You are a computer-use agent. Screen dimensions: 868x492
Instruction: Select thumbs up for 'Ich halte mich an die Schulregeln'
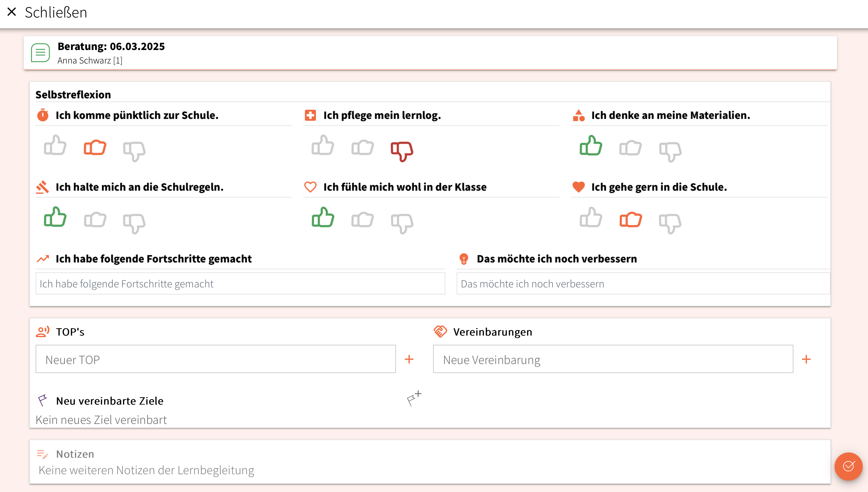[x=55, y=217]
